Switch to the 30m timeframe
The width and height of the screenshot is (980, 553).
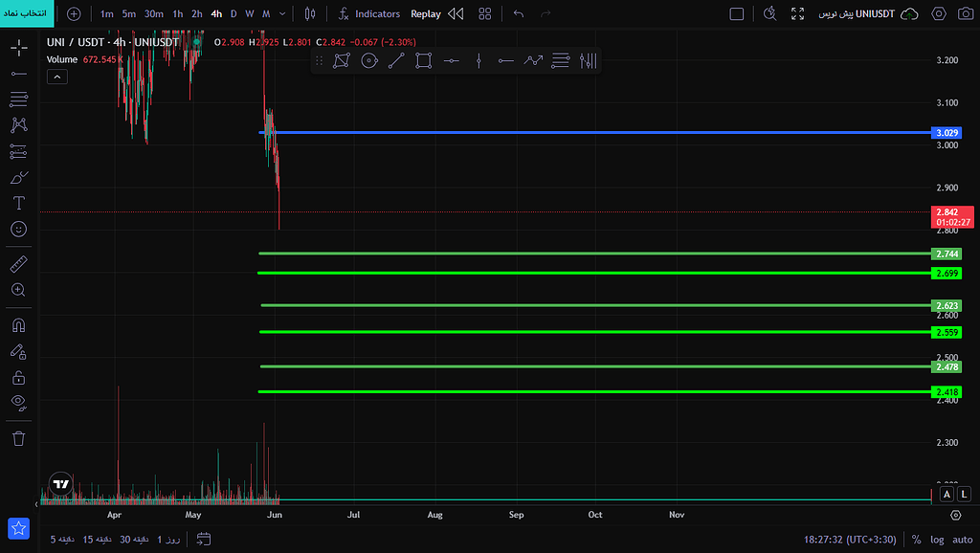(154, 13)
